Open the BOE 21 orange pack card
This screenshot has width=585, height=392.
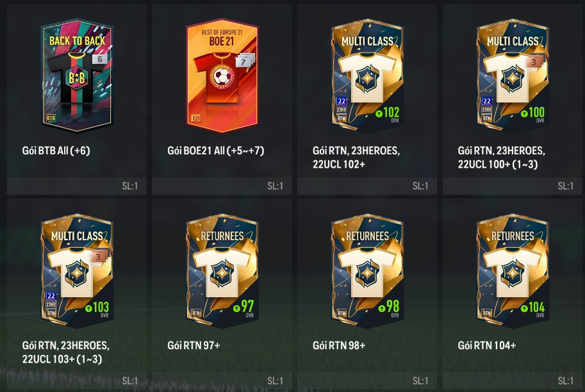222,76
